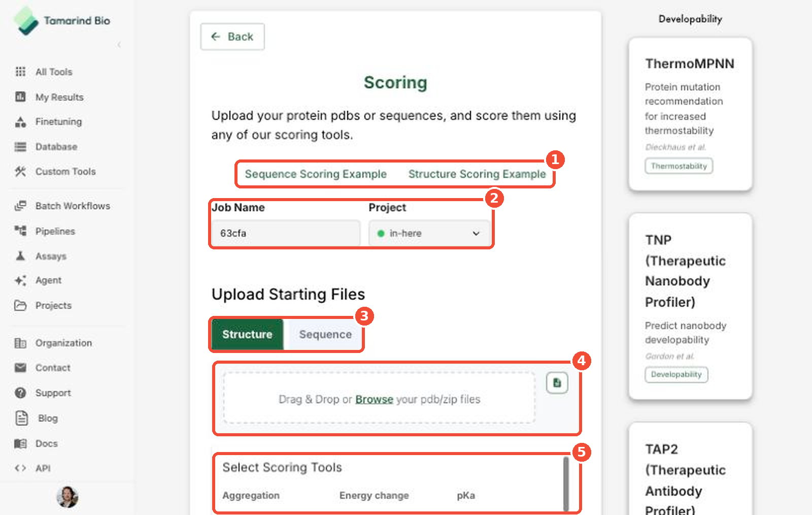The image size is (812, 515).
Task: Open the Assays flask icon
Action: point(20,255)
